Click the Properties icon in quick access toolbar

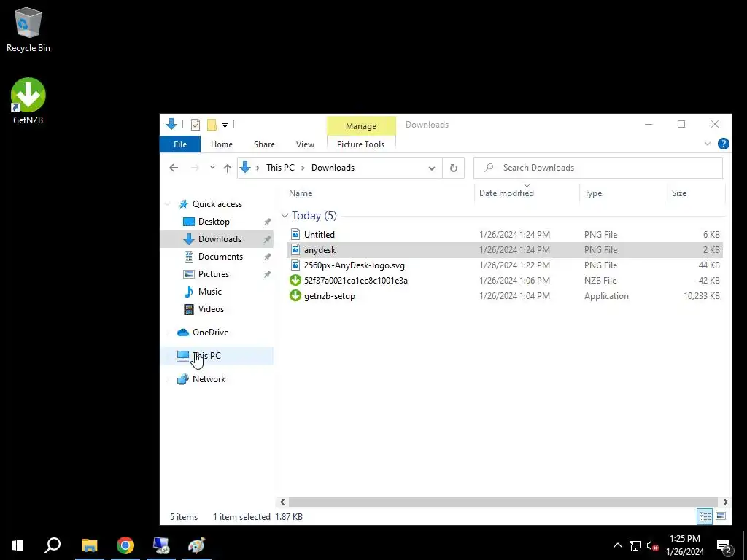(x=196, y=125)
